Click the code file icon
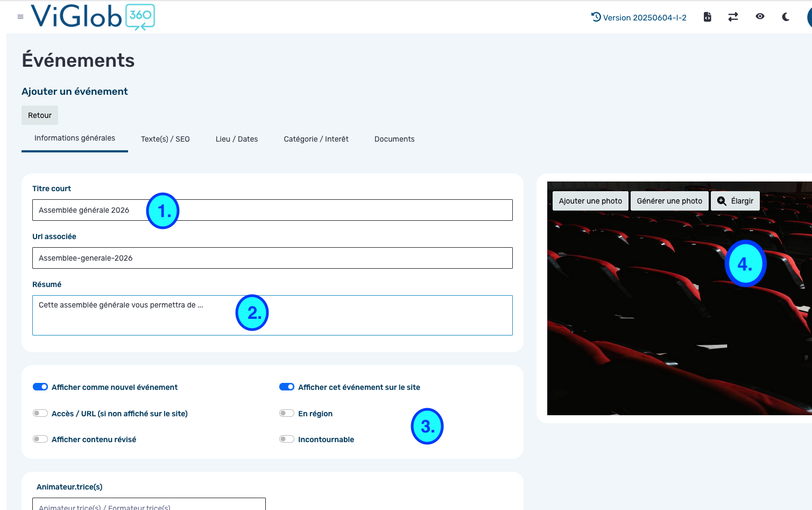The height and width of the screenshot is (510, 812). point(708,17)
